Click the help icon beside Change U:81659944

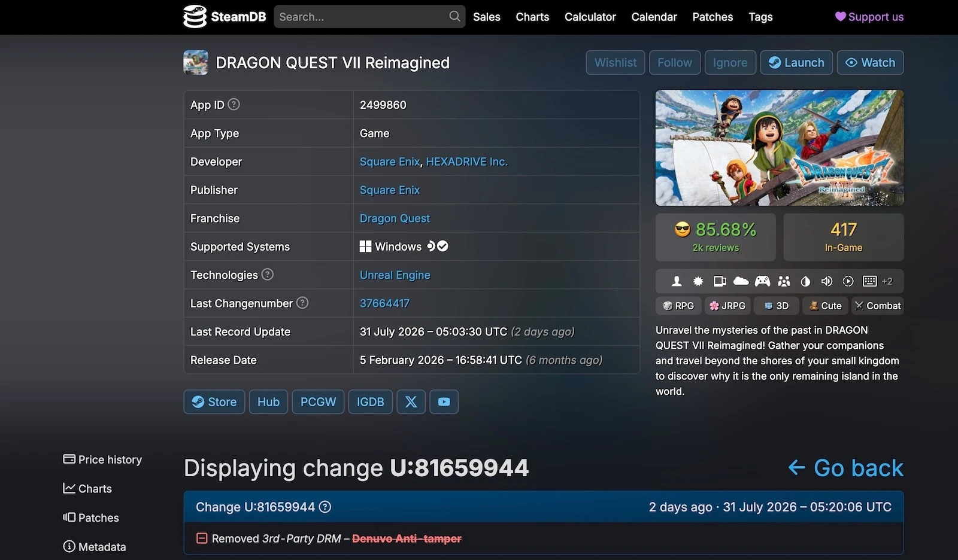[325, 507]
